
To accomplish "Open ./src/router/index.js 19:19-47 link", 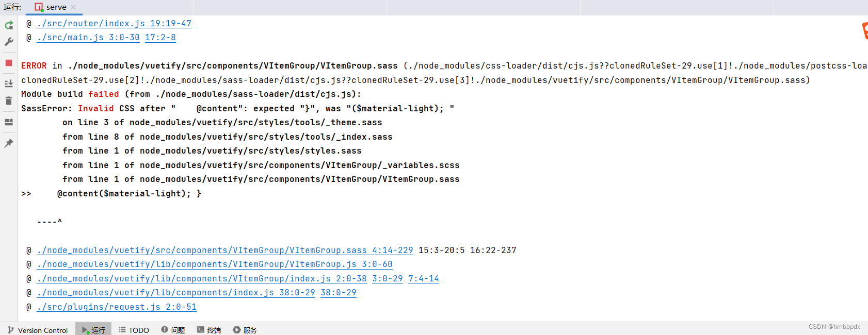I will 114,24.
